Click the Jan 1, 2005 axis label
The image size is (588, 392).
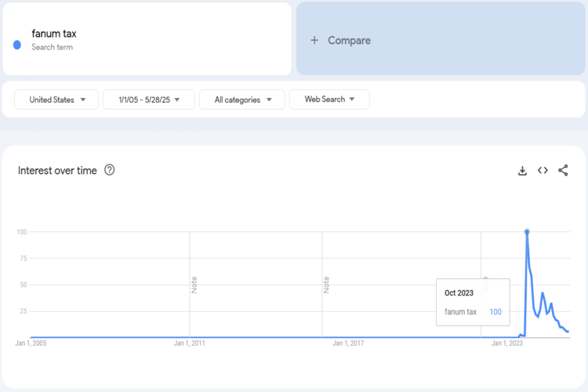pyautogui.click(x=31, y=343)
